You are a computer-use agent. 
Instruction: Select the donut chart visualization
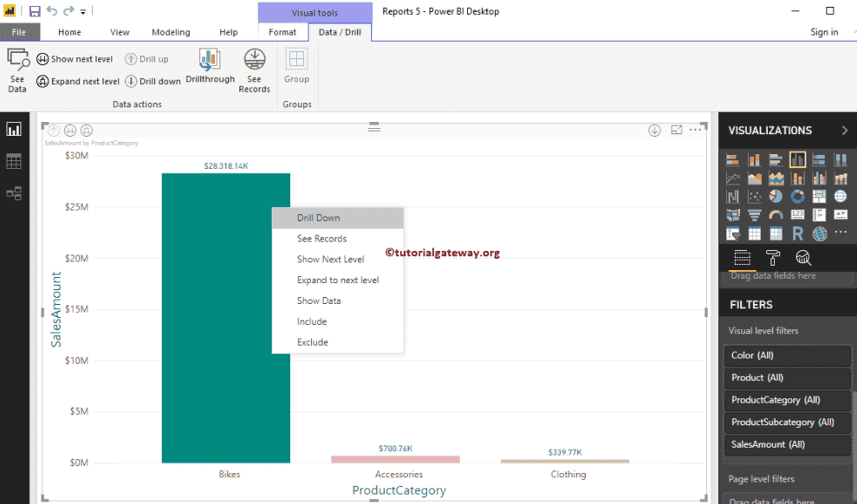click(x=797, y=197)
